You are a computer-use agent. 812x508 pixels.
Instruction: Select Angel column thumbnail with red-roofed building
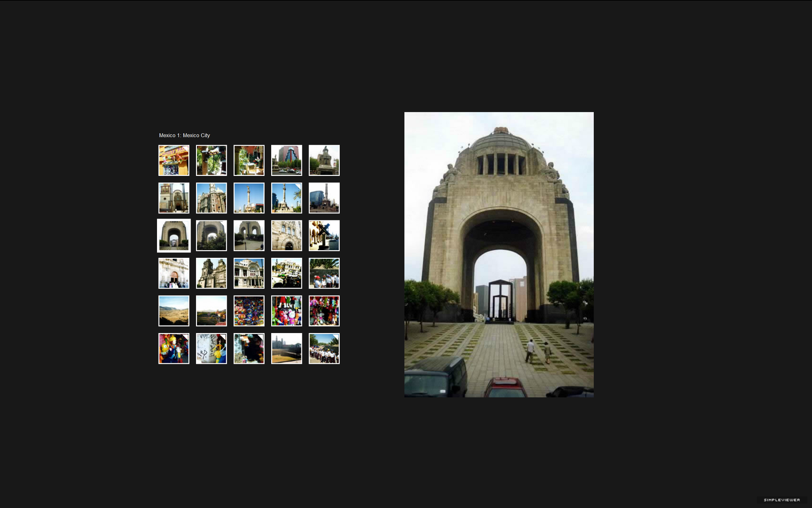click(x=249, y=198)
